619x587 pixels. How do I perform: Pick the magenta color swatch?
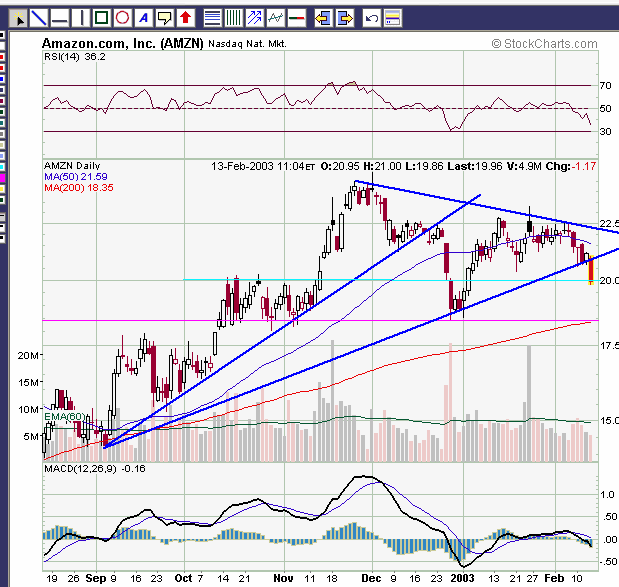coord(2,178)
